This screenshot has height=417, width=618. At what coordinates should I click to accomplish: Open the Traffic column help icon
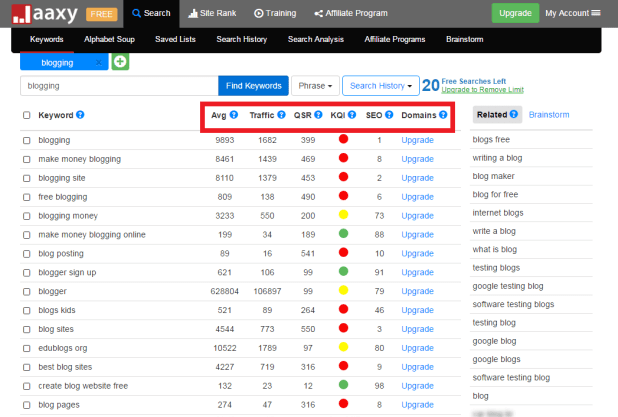click(x=281, y=115)
